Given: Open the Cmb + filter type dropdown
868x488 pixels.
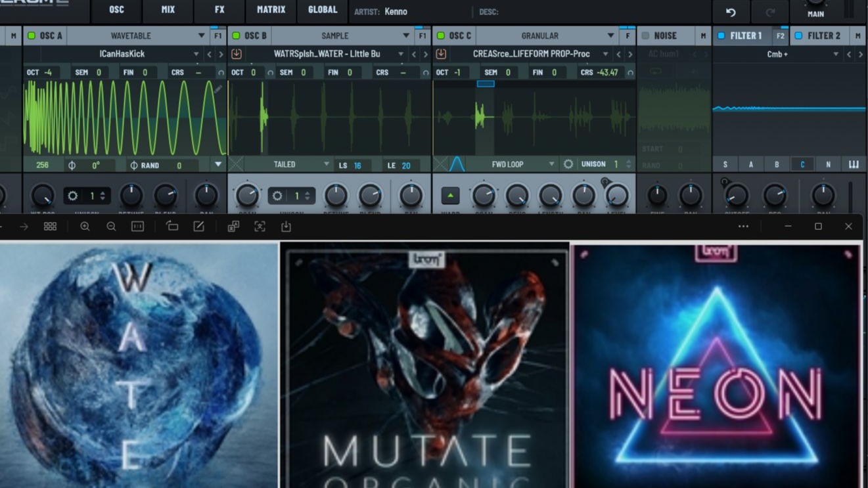Looking at the screenshot, I should point(777,54).
